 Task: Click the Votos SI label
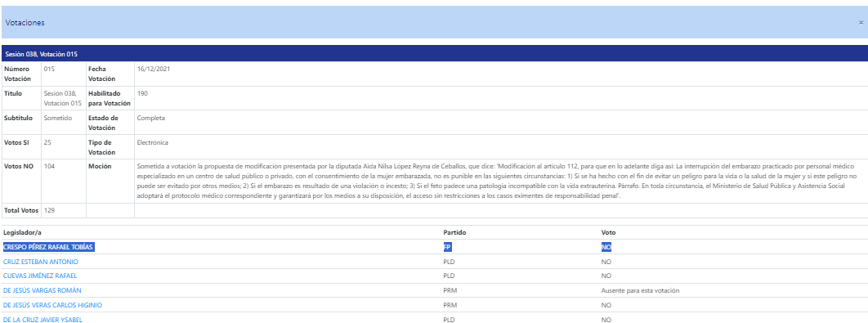click(x=16, y=142)
